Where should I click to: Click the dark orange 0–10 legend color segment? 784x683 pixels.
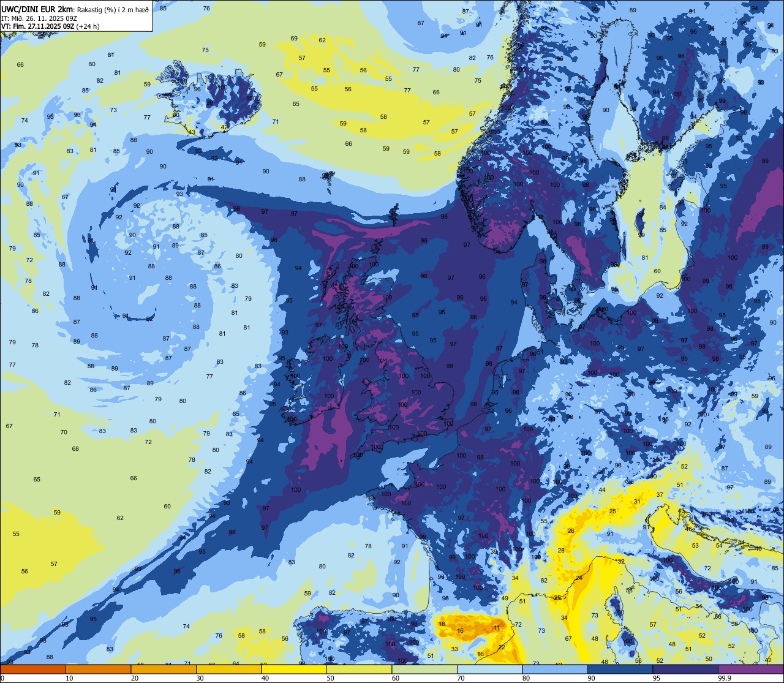(33, 669)
